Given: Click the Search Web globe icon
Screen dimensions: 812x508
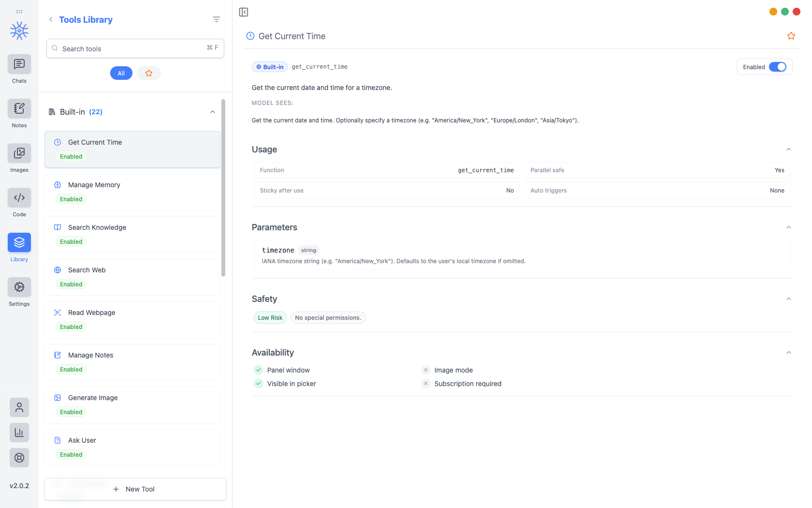Looking at the screenshot, I should click(58, 270).
